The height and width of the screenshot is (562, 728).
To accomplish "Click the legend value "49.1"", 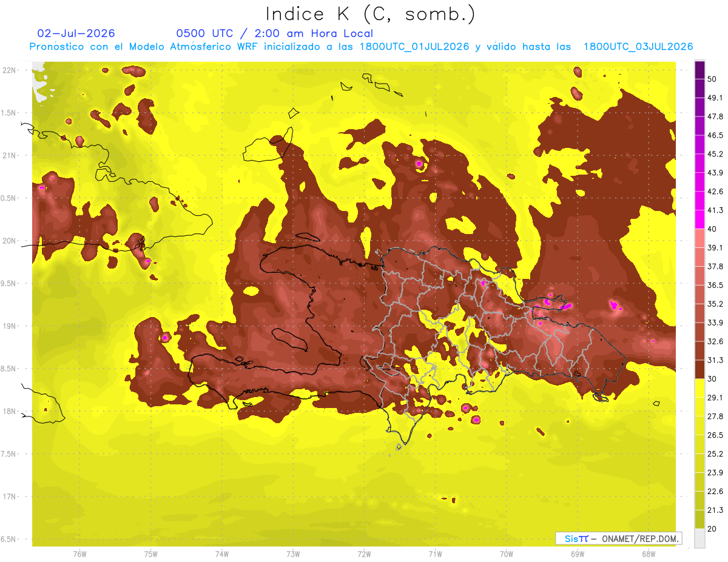I will (715, 98).
